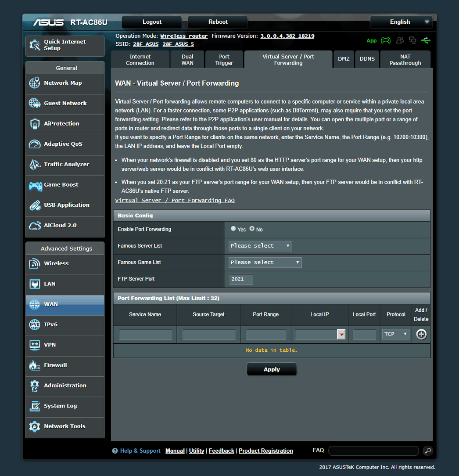Switch to the Dual WAN tab
459x476 pixels.
(187, 60)
